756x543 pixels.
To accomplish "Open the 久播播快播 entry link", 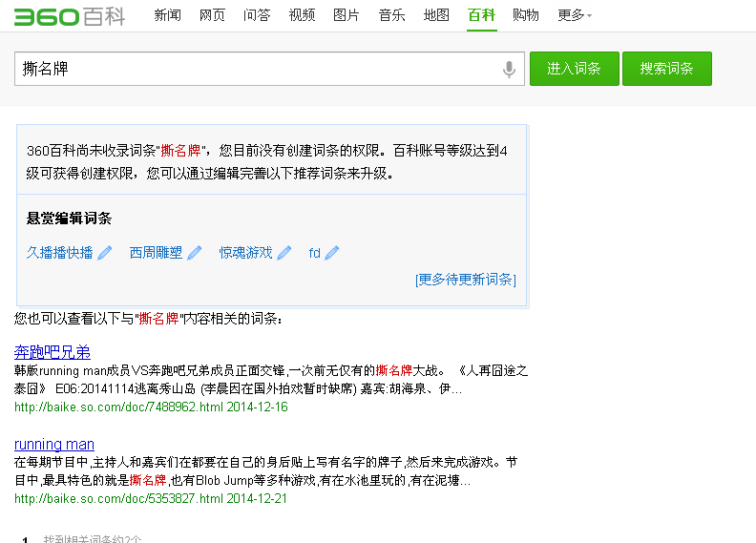I will [59, 253].
